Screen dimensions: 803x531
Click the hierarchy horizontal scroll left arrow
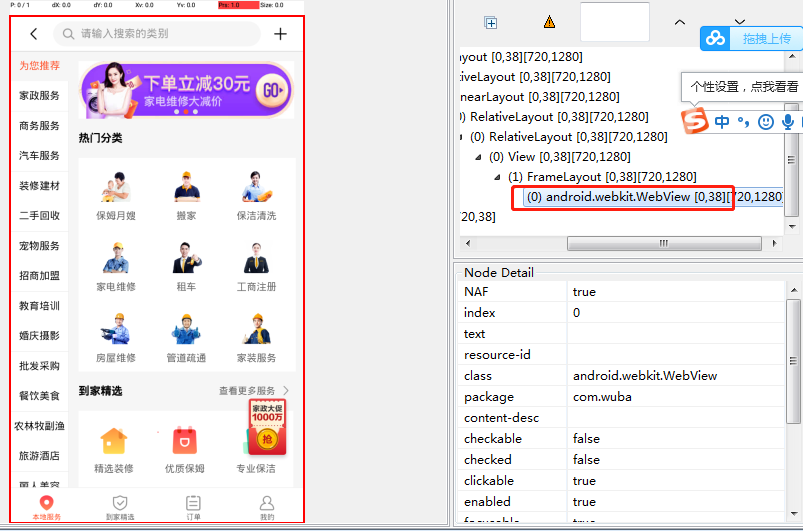tap(468, 243)
